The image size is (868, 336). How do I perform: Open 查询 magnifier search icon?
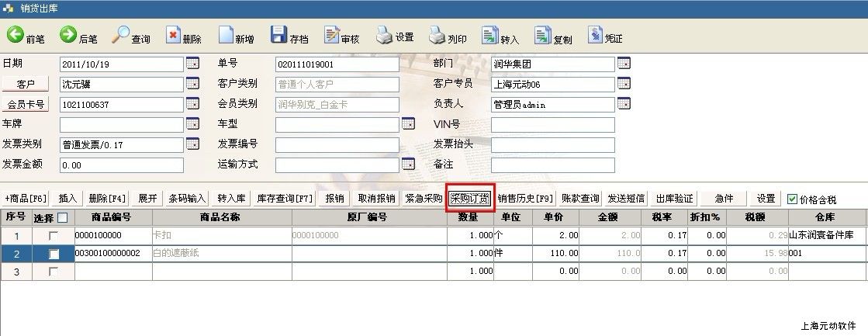(x=121, y=35)
